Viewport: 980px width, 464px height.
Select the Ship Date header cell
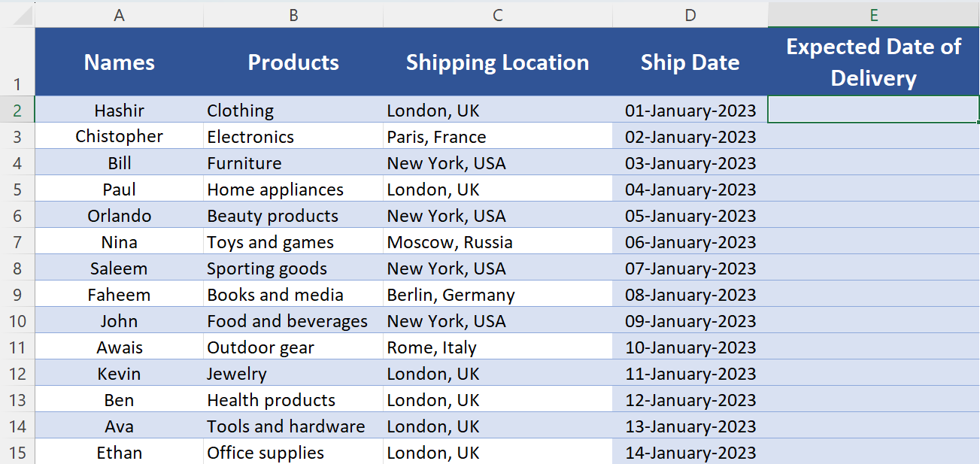point(690,62)
